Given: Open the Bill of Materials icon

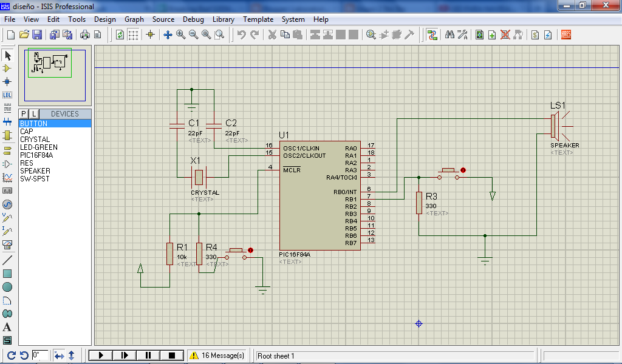Looking at the screenshot, I should [x=535, y=35].
